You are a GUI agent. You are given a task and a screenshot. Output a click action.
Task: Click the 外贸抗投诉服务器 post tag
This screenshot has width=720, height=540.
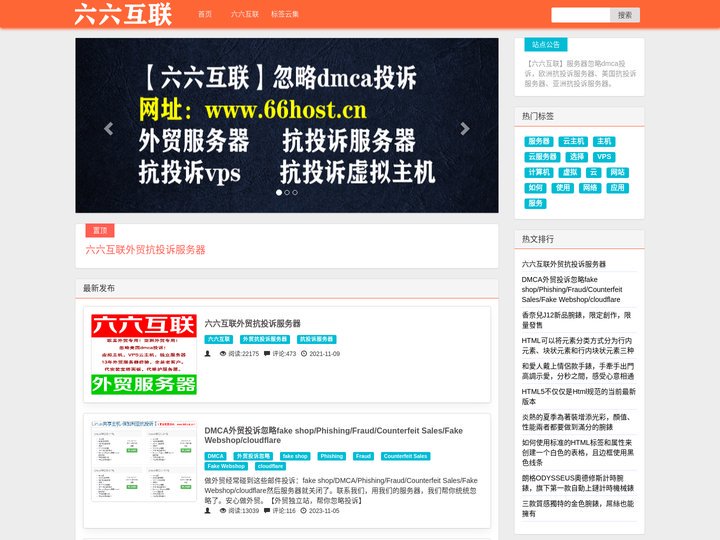coord(265,339)
